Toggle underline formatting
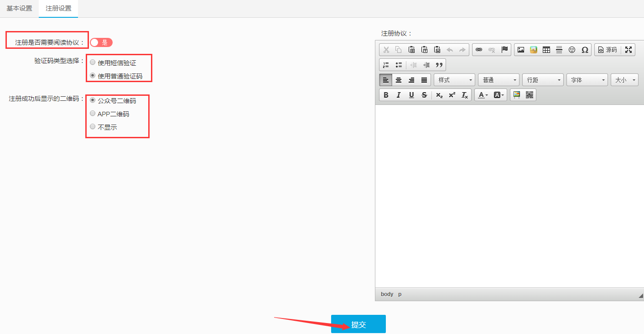Image resolution: width=644 pixels, height=334 pixels. coord(411,95)
